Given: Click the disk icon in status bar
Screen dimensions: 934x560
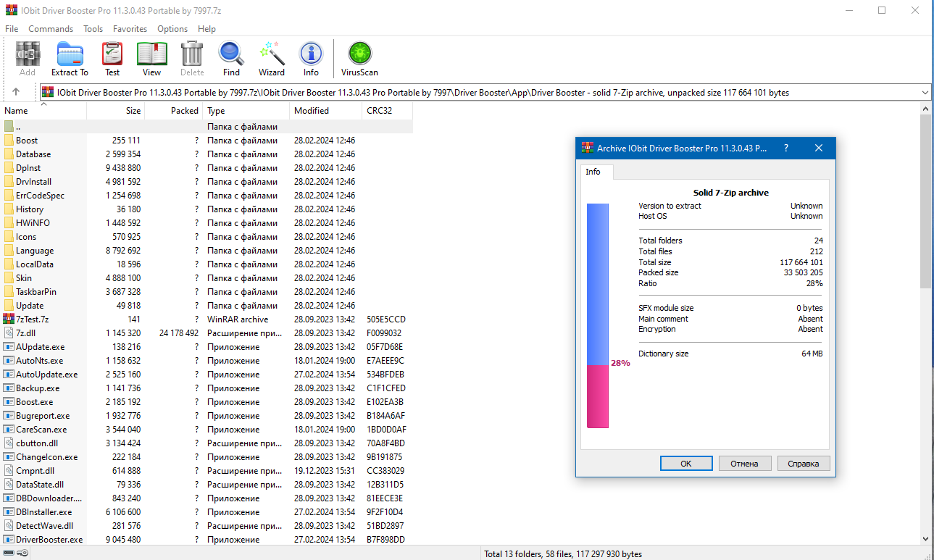Looking at the screenshot, I should pos(9,552).
